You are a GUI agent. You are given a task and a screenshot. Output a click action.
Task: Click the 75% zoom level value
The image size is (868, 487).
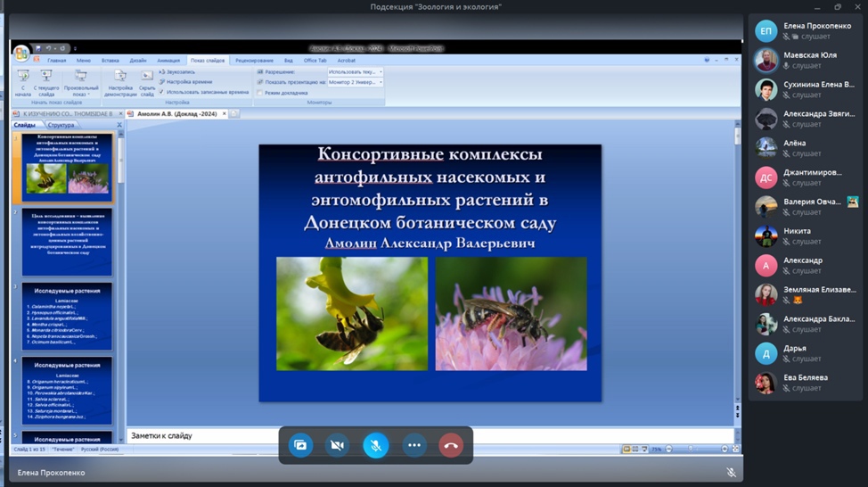(657, 450)
